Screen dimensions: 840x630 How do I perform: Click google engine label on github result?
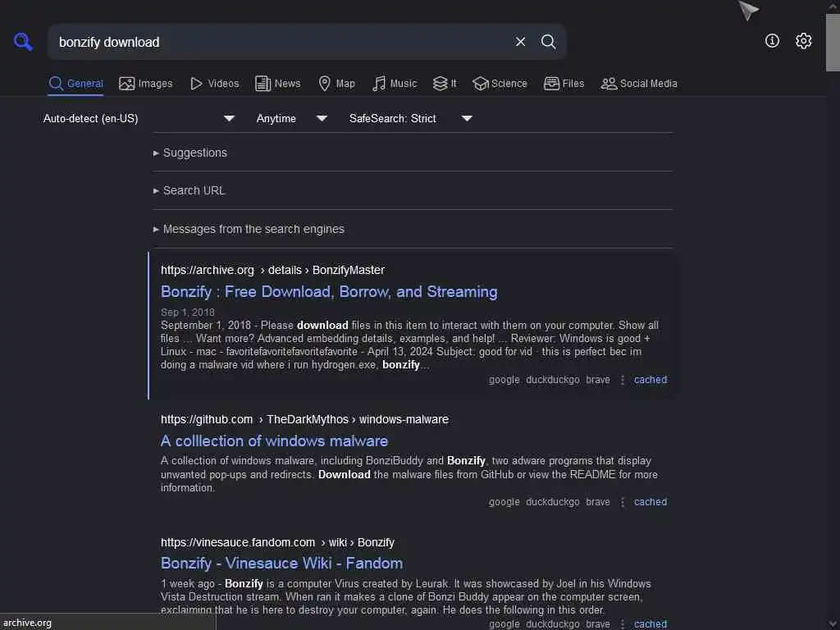point(504,502)
